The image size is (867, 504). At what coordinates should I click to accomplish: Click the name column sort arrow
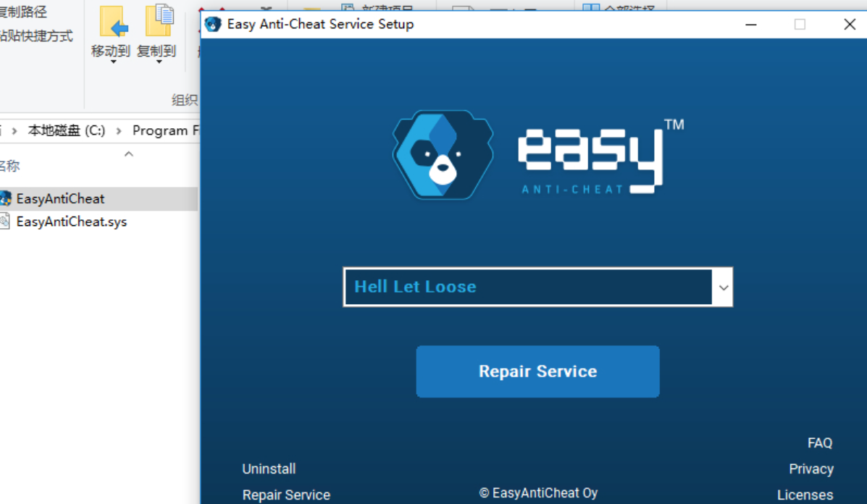pyautogui.click(x=129, y=154)
